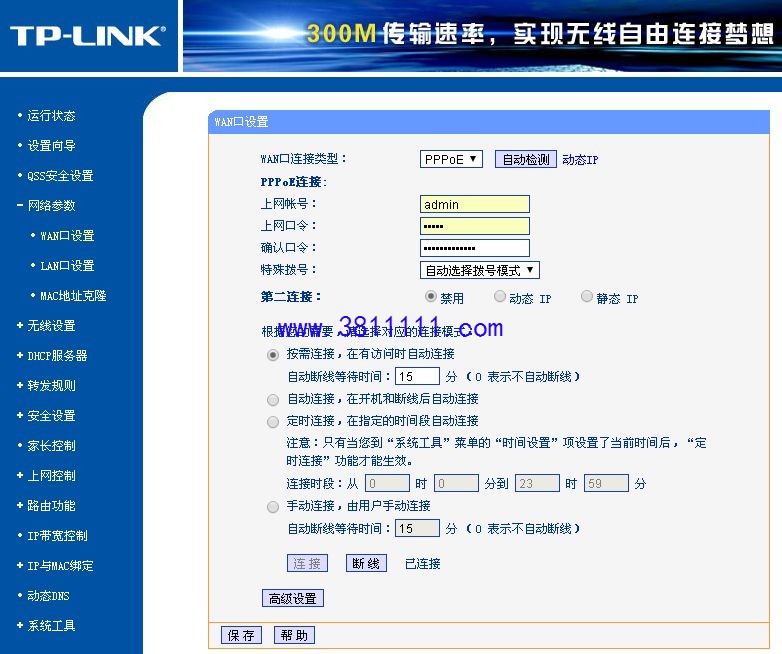The width and height of the screenshot is (782, 654).
Task: Select 禁用 for second connection
Action: click(431, 296)
